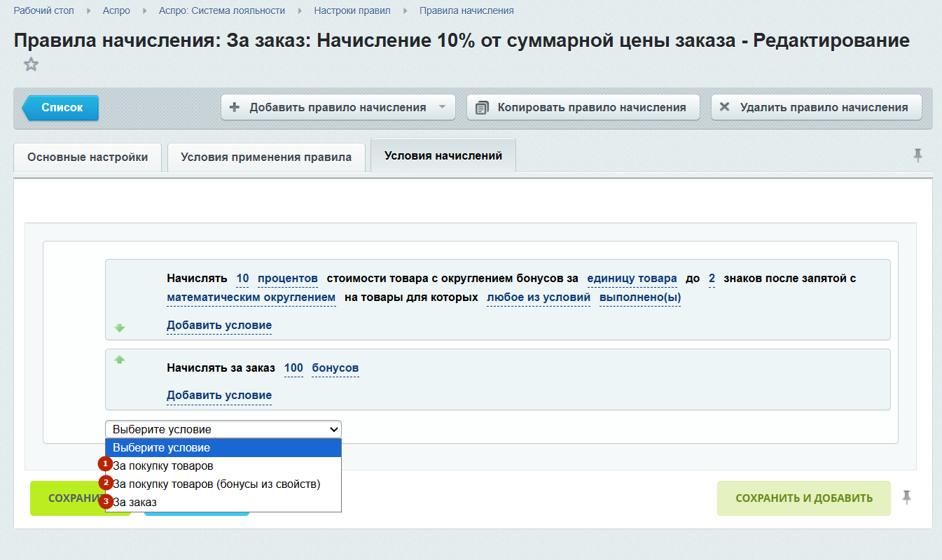The height and width of the screenshot is (560, 942).
Task: Click the favorites star icon under title
Action: tap(31, 65)
